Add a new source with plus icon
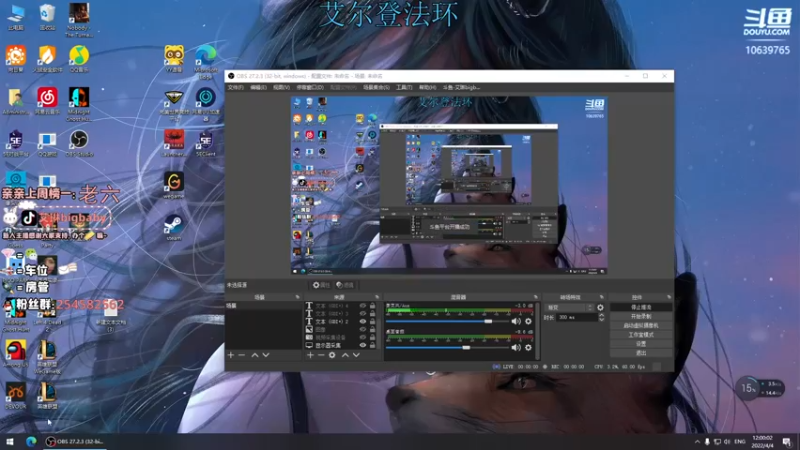 (310, 355)
